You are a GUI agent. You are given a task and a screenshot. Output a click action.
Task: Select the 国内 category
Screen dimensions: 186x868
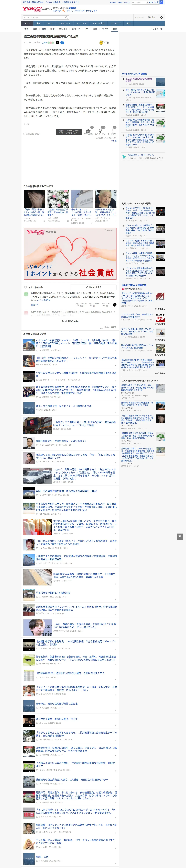click(35, 29)
